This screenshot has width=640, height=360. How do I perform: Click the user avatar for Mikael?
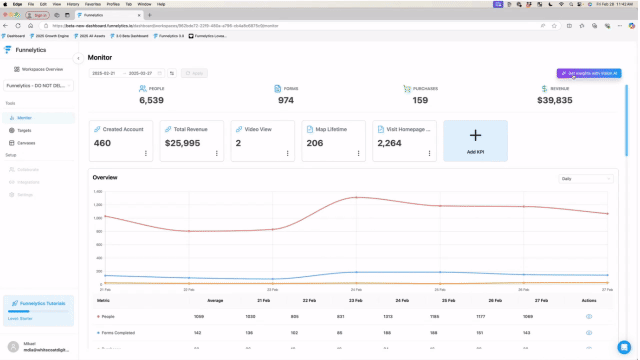pos(13,347)
